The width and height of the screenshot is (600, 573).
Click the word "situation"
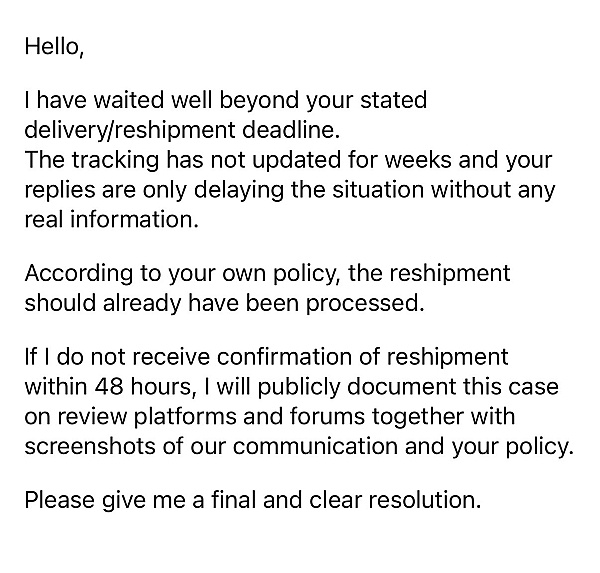click(x=378, y=190)
